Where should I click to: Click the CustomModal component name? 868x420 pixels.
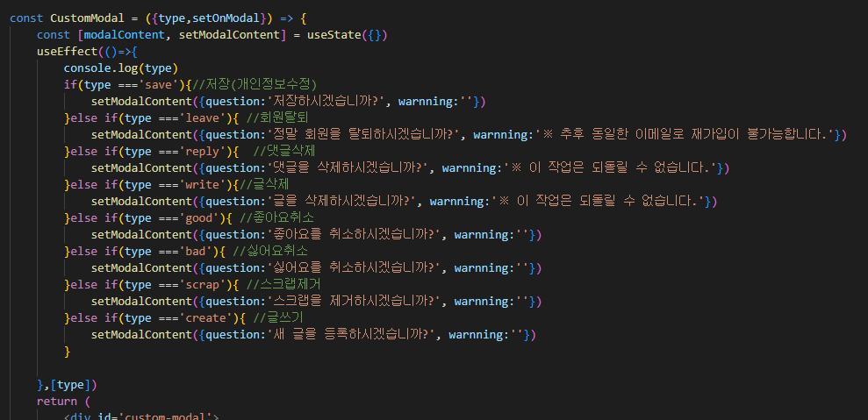(88, 18)
